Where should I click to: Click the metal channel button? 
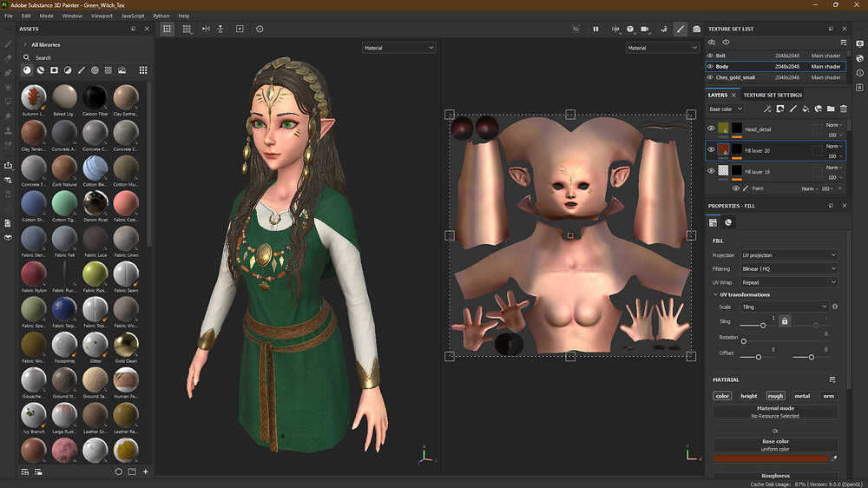[802, 396]
